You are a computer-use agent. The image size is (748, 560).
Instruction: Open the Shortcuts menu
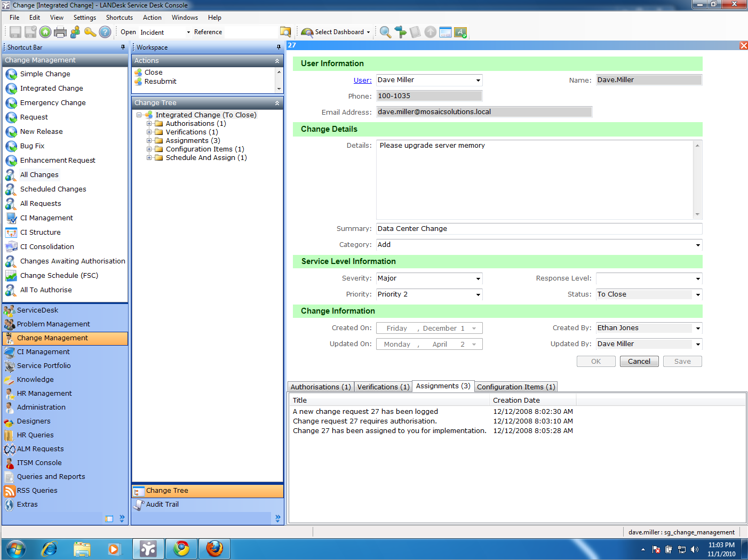click(120, 18)
